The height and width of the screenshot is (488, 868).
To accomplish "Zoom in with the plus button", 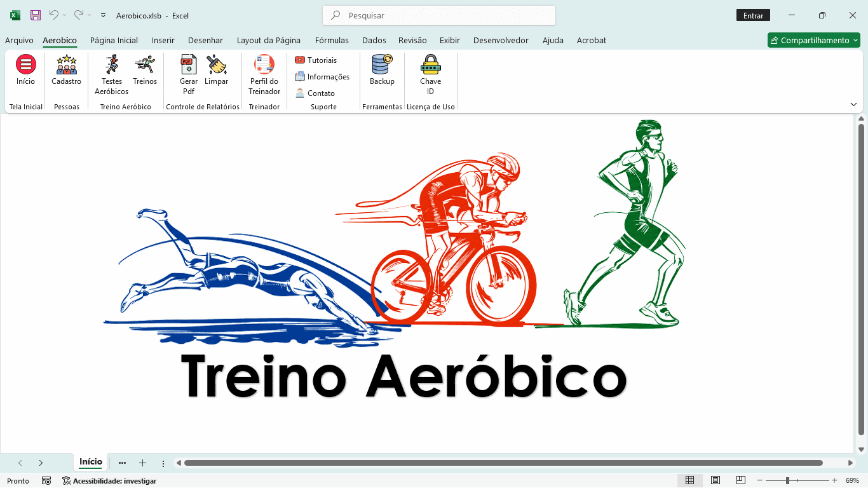I will tap(834, 481).
